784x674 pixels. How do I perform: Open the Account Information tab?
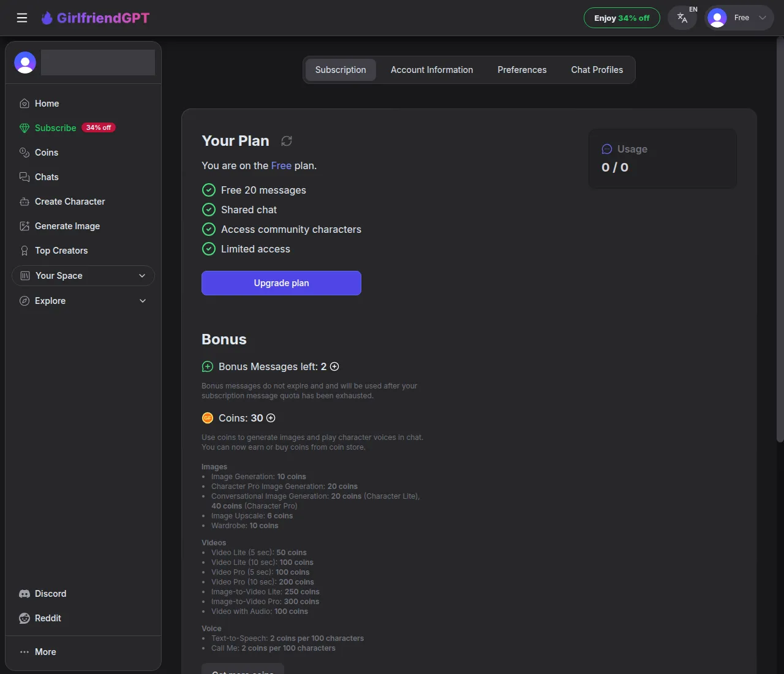pos(432,70)
